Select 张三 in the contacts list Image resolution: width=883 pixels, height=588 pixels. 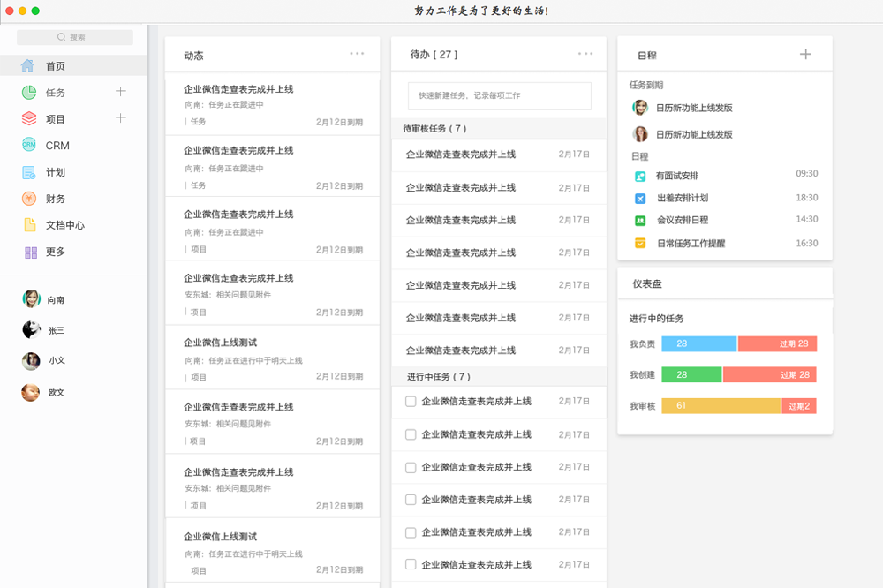click(44, 330)
